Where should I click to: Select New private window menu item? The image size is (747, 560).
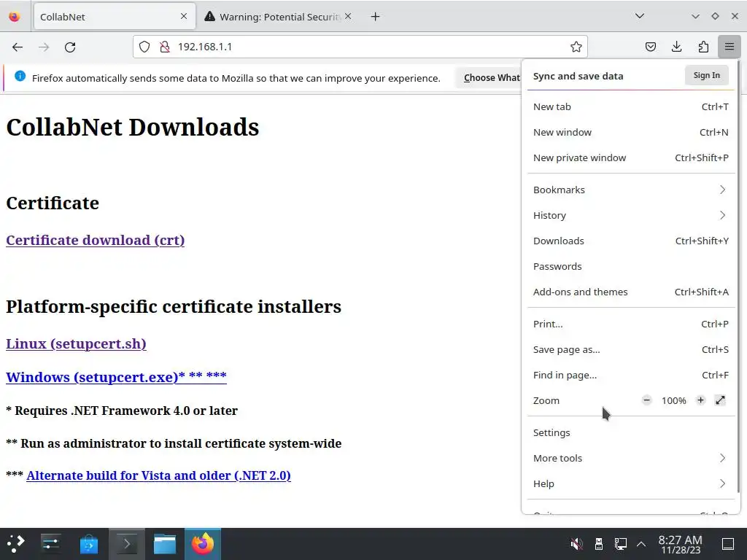pos(631,157)
